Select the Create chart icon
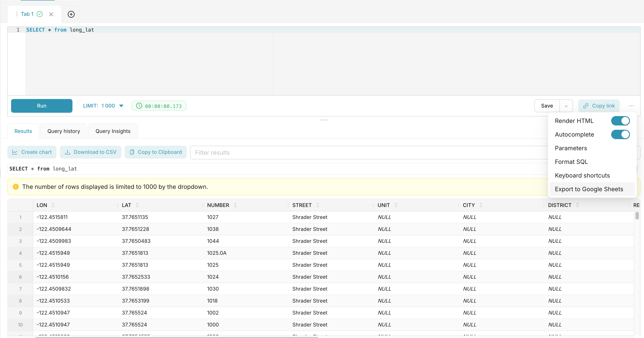 pyautogui.click(x=15, y=152)
